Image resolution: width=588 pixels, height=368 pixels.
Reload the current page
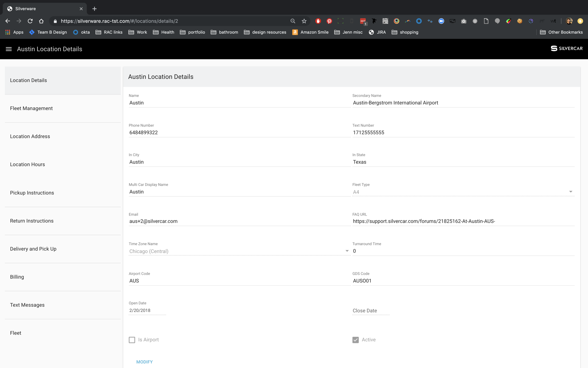30,21
